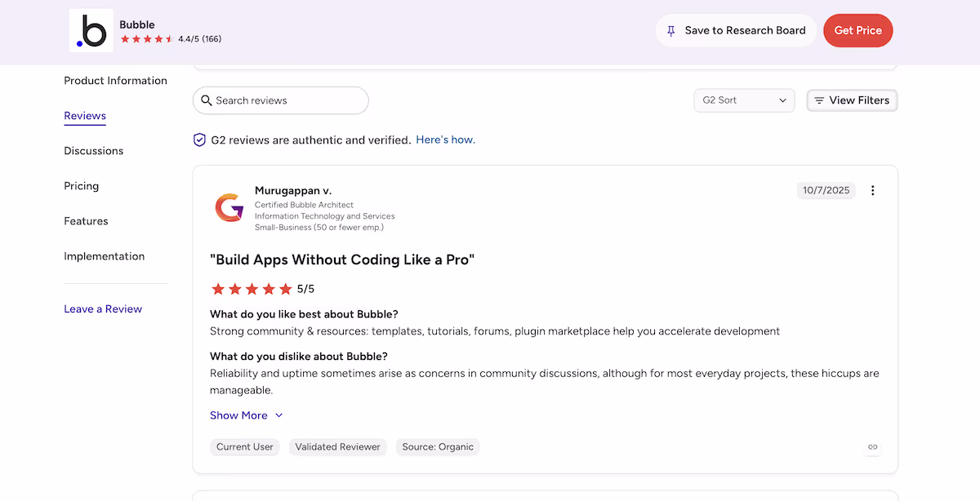Open the Implementation section
The height and width of the screenshot is (501, 980).
click(x=105, y=256)
